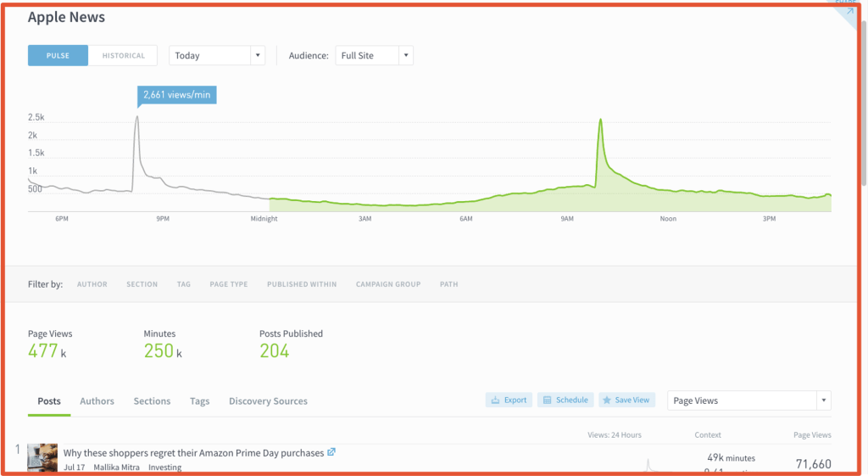Filter by CAMPAIGN GROUP
The image size is (868, 476).
click(388, 284)
